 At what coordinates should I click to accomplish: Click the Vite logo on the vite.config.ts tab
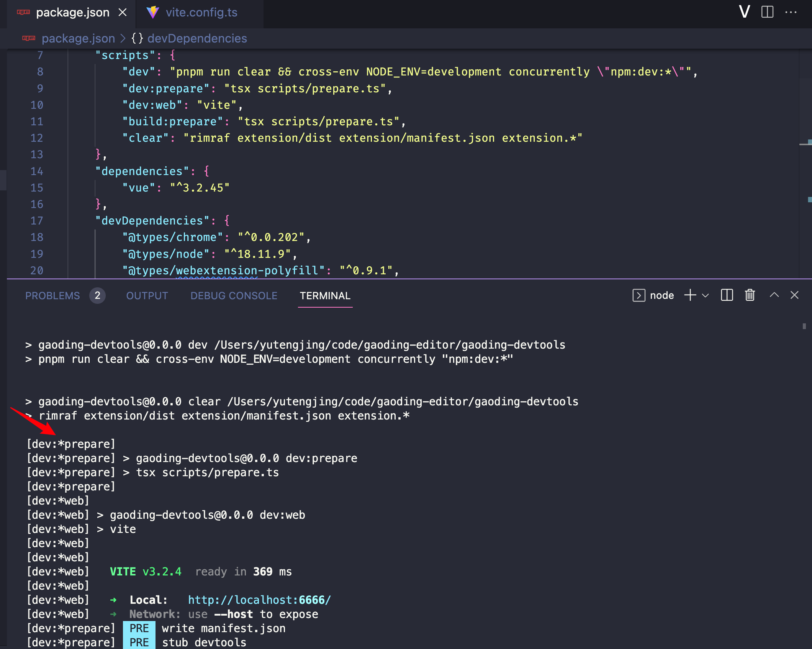coord(152,12)
